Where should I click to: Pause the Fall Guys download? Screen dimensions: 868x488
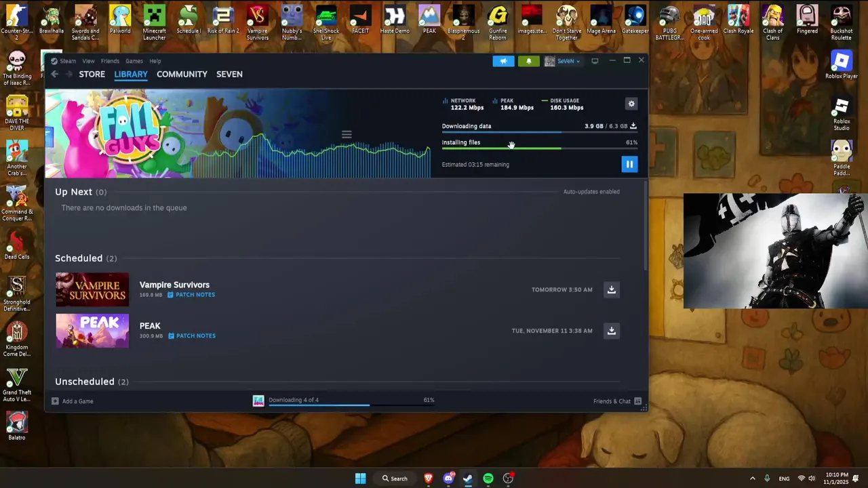coord(629,164)
